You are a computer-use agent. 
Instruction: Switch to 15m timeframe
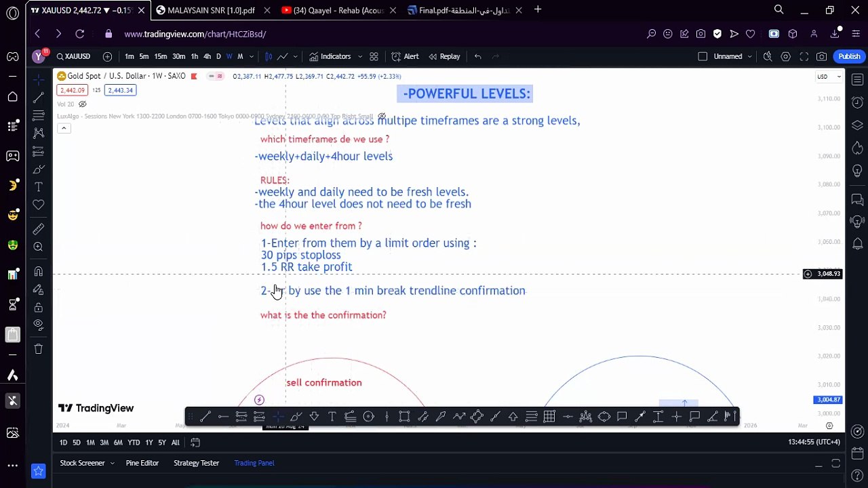[x=160, y=56]
